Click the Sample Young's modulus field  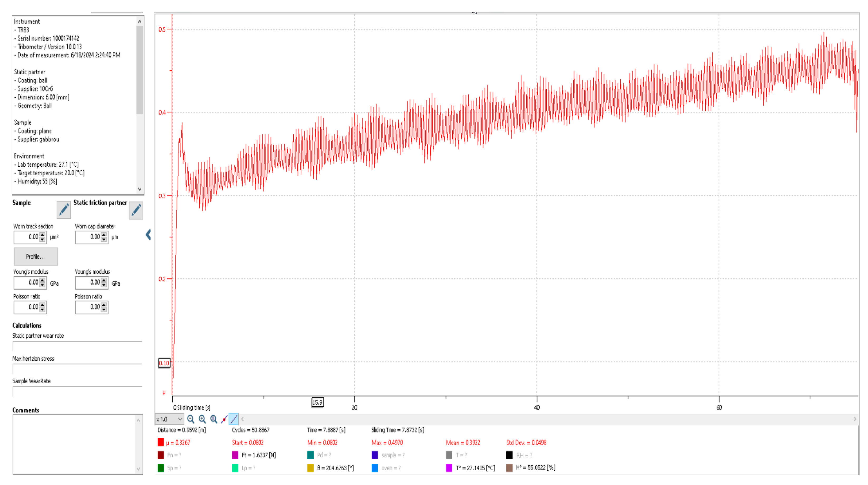(x=27, y=283)
